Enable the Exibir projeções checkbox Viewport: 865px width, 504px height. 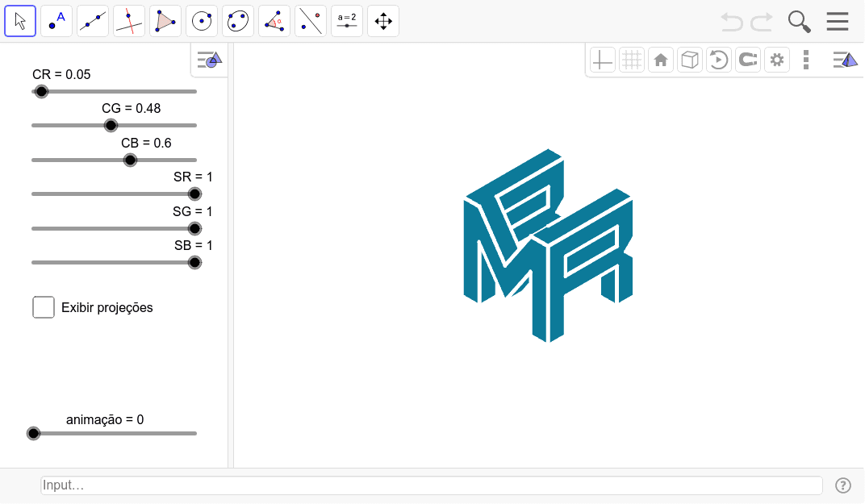click(x=44, y=307)
